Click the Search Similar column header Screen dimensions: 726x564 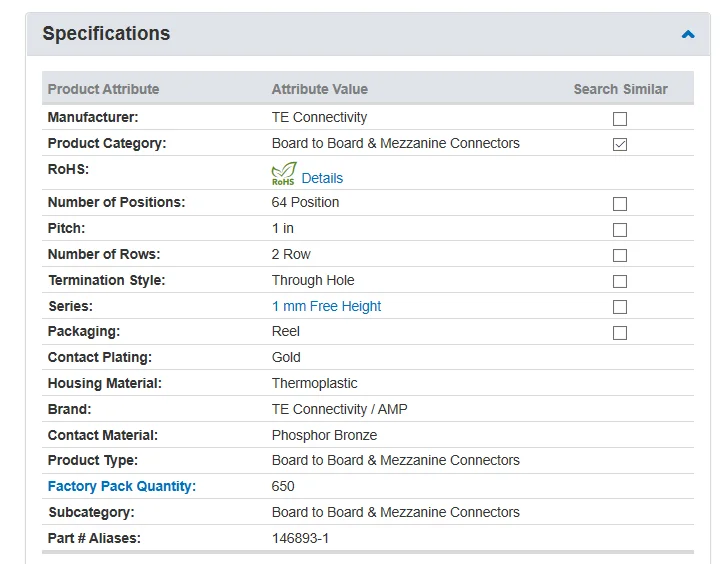pyautogui.click(x=620, y=89)
